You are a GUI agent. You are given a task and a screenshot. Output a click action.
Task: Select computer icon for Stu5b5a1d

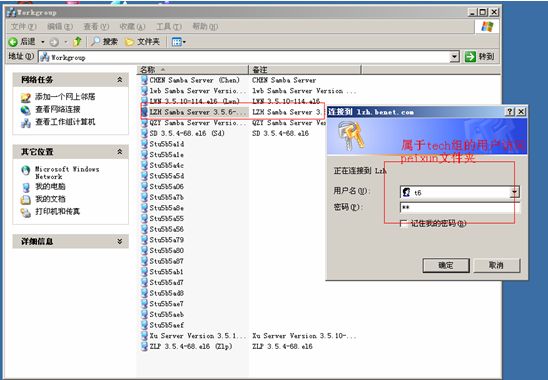[144, 144]
